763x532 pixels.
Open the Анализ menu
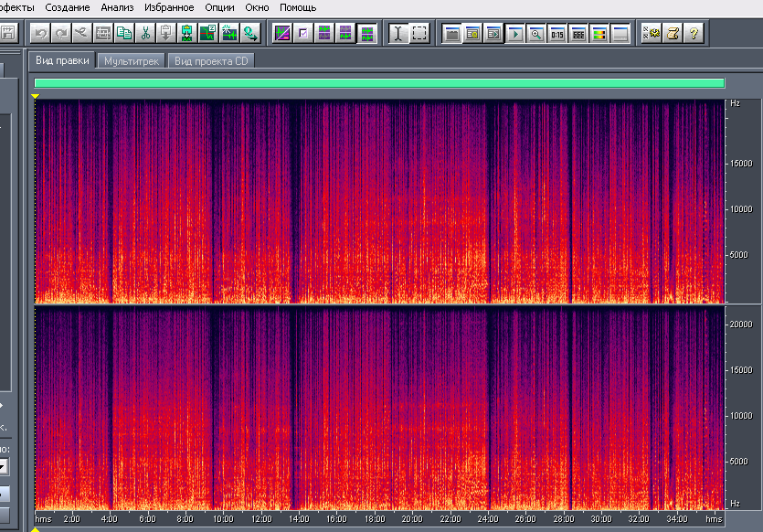[x=117, y=6]
